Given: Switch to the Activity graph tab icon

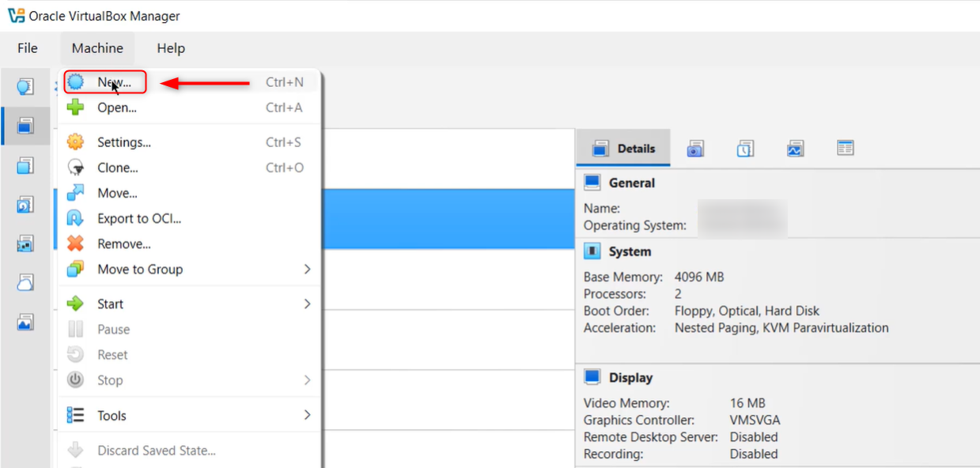Looking at the screenshot, I should [796, 149].
